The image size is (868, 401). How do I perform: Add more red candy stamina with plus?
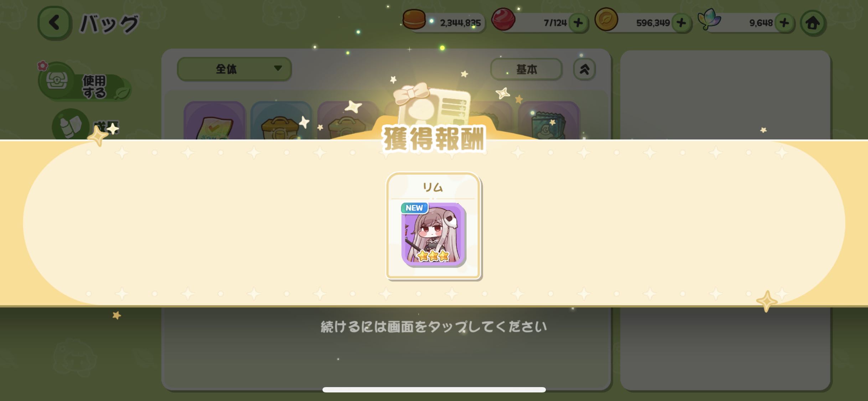coord(578,23)
